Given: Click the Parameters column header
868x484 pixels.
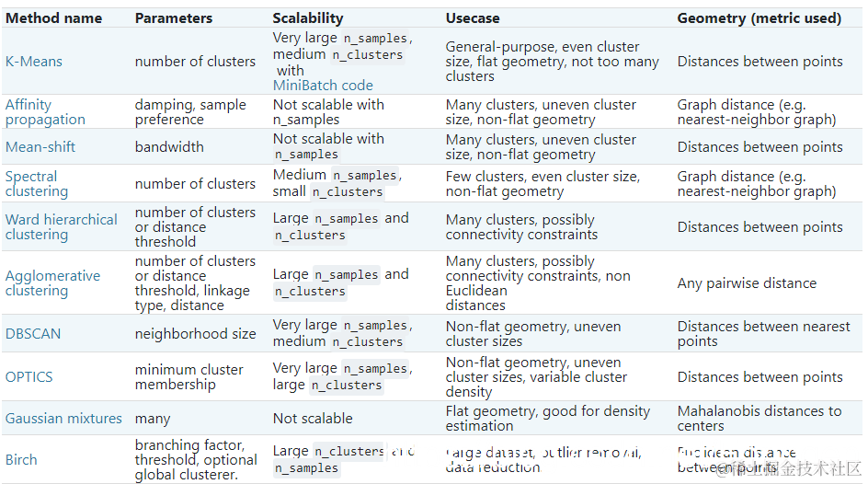Looking at the screenshot, I should (174, 18).
